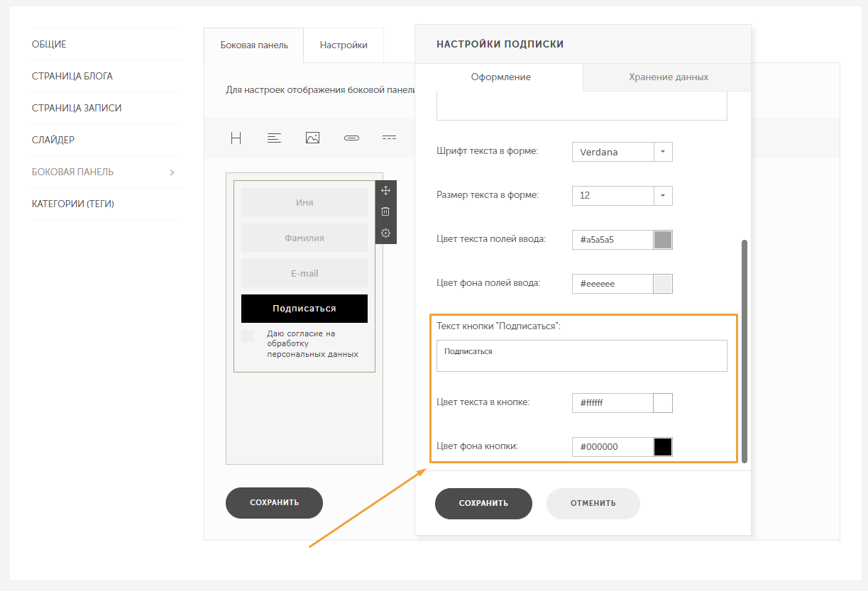Click the subscribe button text field
Viewport: 868px width, 591px height.
581,355
